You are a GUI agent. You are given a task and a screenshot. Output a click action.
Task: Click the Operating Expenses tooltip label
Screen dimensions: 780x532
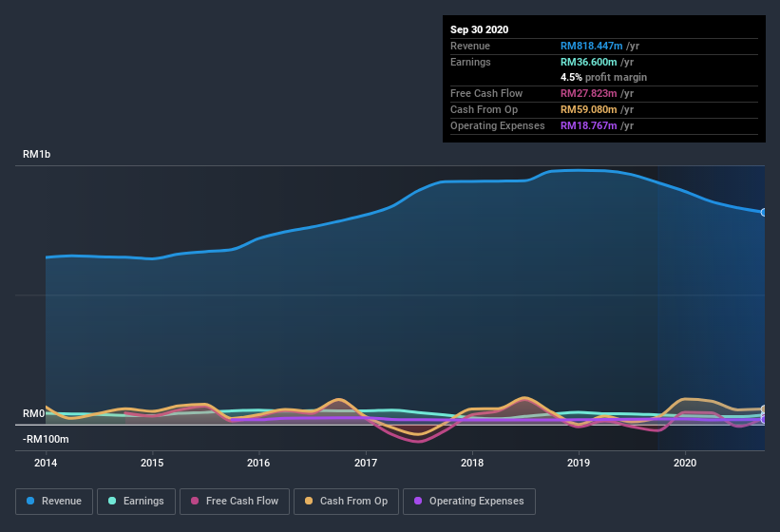tap(497, 125)
